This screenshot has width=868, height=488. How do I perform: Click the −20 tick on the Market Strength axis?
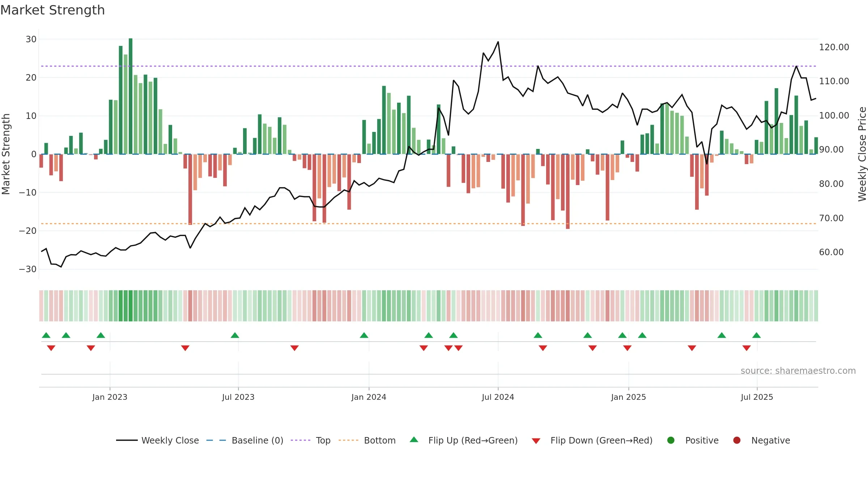(x=28, y=231)
